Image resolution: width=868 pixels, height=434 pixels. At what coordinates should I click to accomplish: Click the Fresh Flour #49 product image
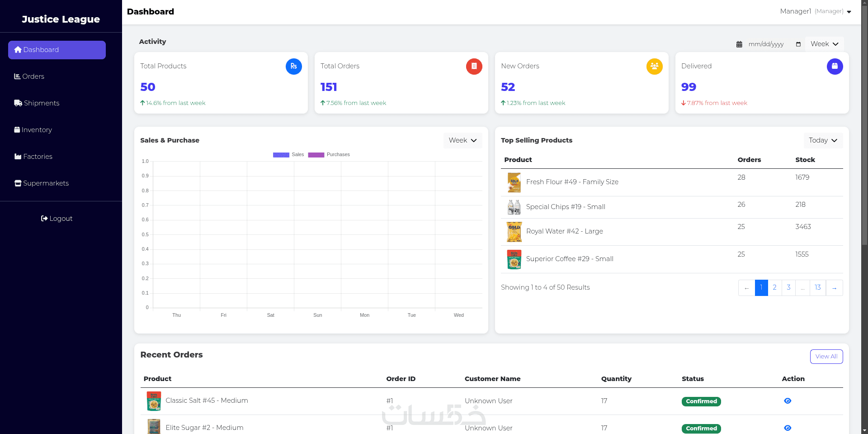514,182
